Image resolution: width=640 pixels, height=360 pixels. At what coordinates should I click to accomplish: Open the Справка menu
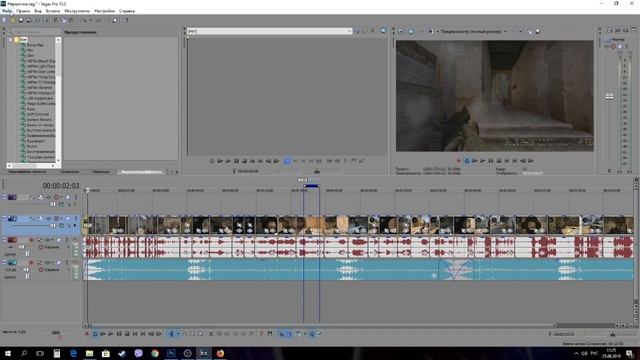(x=127, y=11)
